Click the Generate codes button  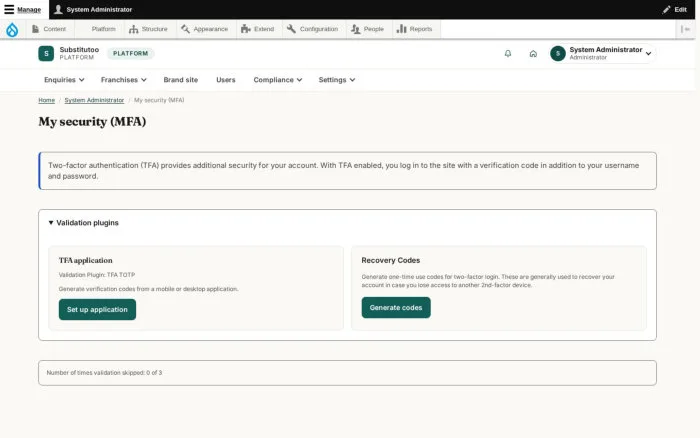pyautogui.click(x=396, y=308)
